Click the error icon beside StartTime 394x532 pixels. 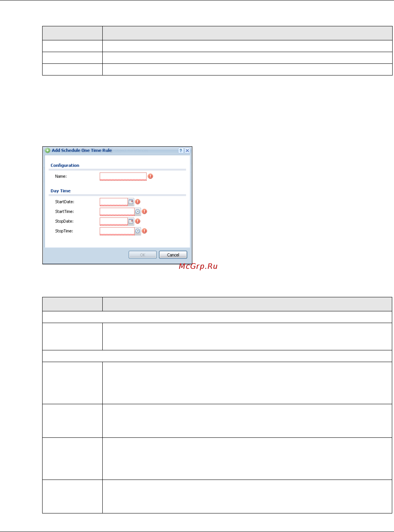pyautogui.click(x=144, y=211)
